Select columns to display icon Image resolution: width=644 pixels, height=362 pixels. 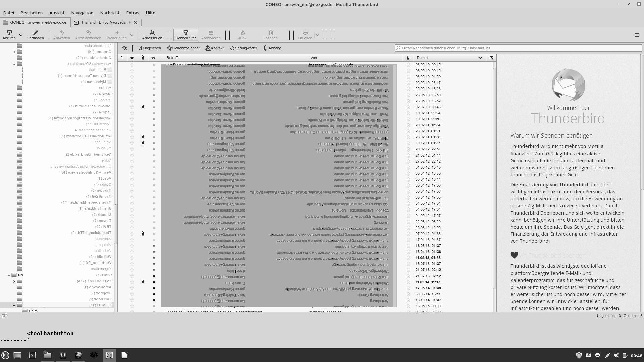[x=492, y=58]
